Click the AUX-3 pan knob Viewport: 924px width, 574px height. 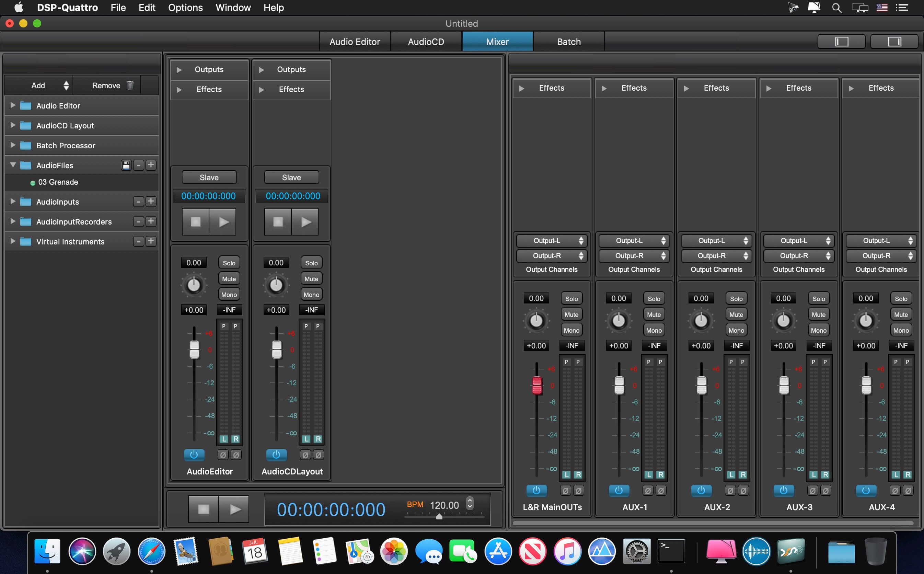tap(783, 321)
